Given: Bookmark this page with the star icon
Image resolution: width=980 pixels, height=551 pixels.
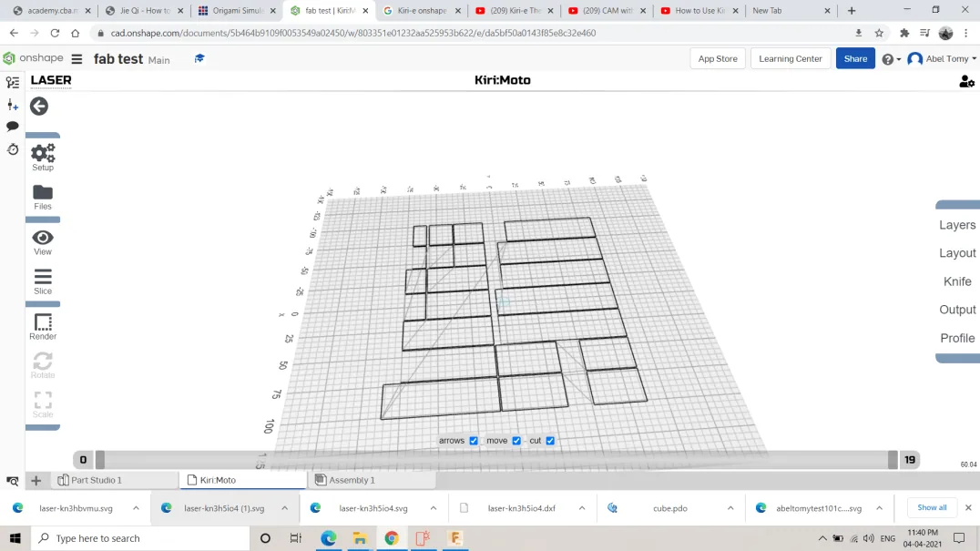Looking at the screenshot, I should click(x=880, y=33).
